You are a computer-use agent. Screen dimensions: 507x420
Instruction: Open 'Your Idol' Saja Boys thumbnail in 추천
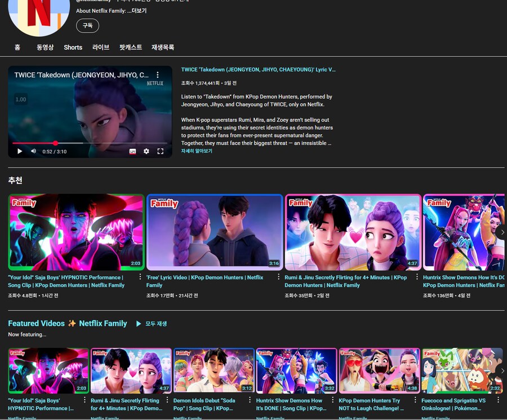76,232
